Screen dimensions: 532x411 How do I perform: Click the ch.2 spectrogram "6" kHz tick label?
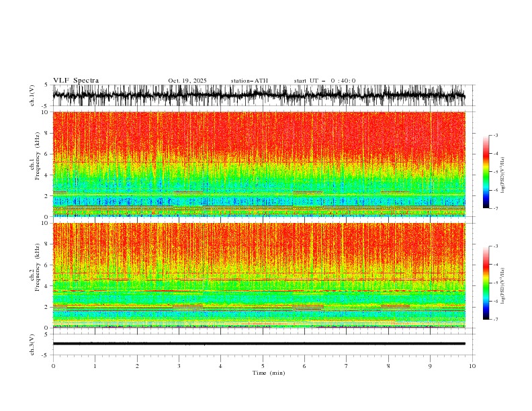[x=46, y=265]
